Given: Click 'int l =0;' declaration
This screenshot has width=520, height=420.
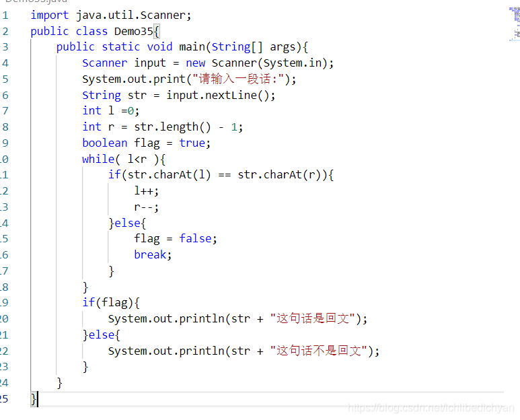Looking at the screenshot, I should (111, 111).
